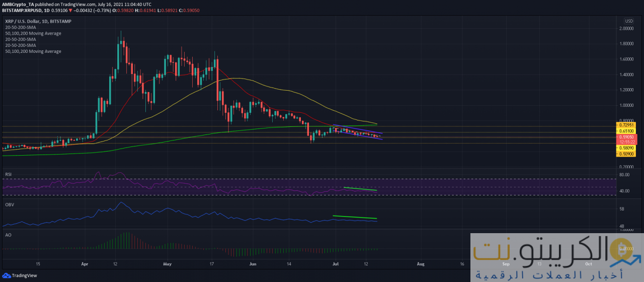Click the May label on the time axis
Image resolution: width=644 pixels, height=282 pixels.
168,263
